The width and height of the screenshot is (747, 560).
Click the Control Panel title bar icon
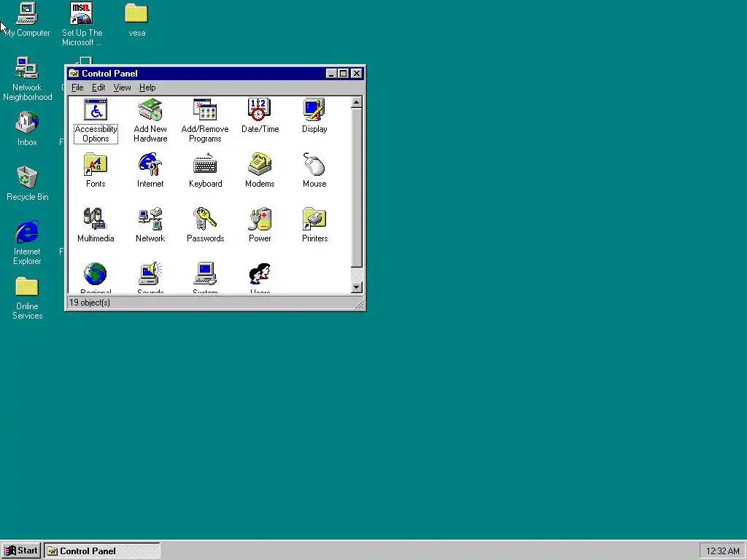pos(74,74)
